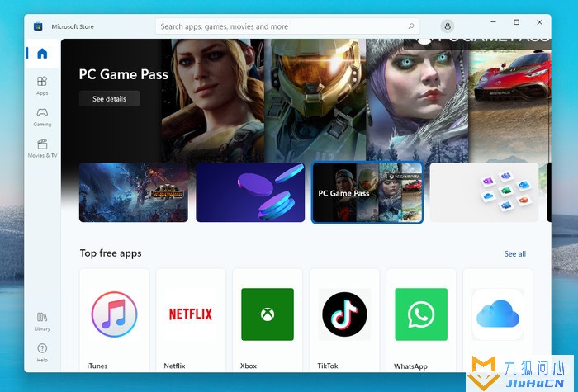The image size is (578, 392).
Task: Select the Microsoft 365 apps banner thumbnail
Action: coord(485,192)
